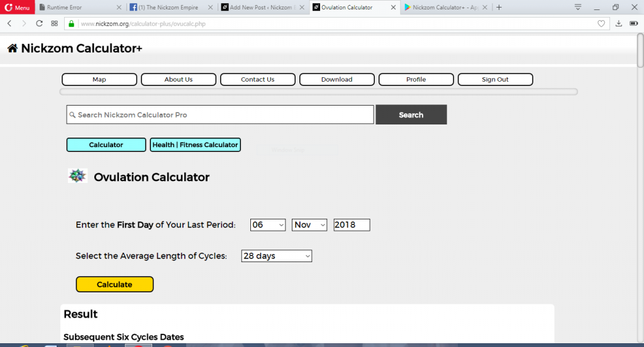
Task: Open the downloads icon in toolbar
Action: [619, 24]
